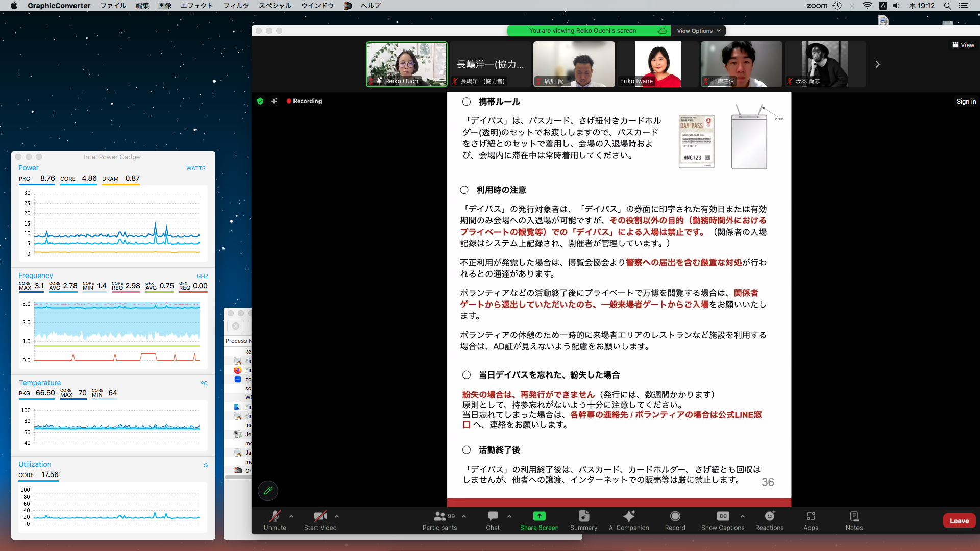
Task: Expand the audio options arrow beside Unmute
Action: (x=291, y=516)
